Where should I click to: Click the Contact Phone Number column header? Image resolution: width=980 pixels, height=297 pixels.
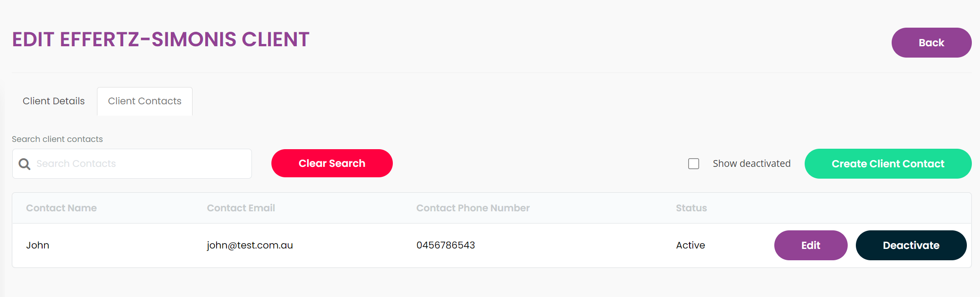473,208
